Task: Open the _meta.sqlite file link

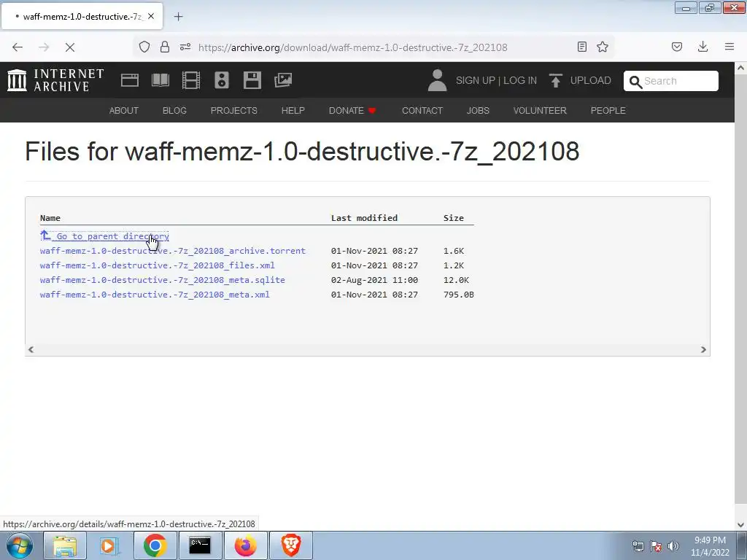Action: click(163, 280)
